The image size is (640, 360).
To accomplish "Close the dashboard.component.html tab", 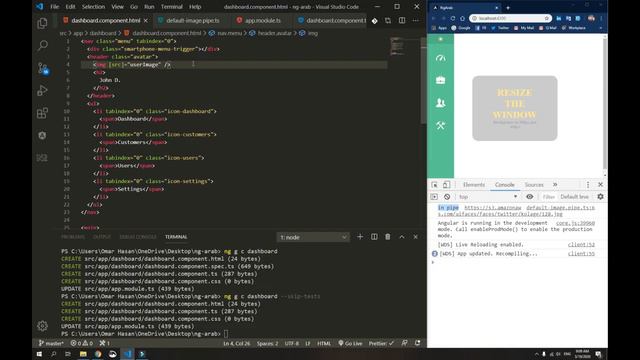I will 146,20.
